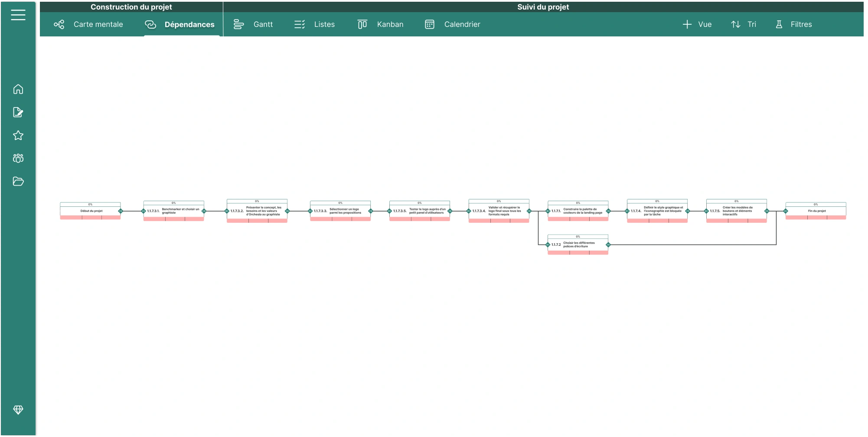This screenshot has height=437, width=868.
Task: Switch to the Carte mentale tab
Action: tap(88, 24)
